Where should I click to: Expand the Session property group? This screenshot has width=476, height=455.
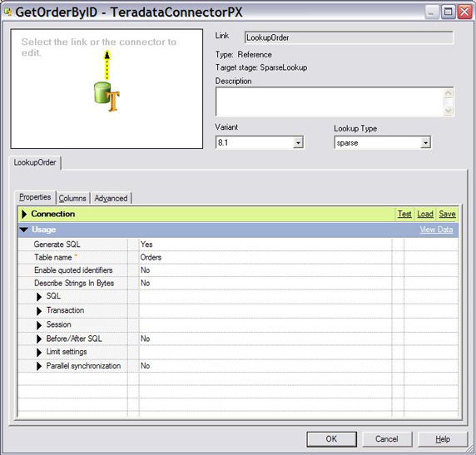tap(39, 325)
